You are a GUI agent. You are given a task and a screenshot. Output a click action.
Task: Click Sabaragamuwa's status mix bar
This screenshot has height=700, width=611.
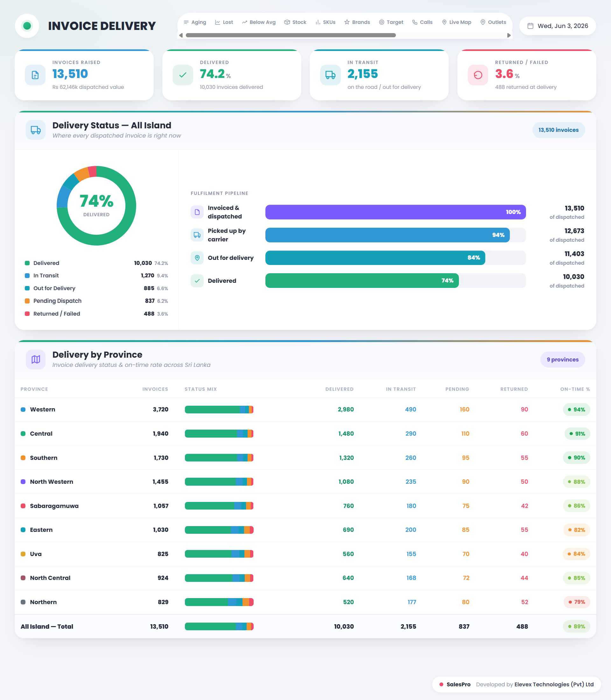tap(219, 506)
